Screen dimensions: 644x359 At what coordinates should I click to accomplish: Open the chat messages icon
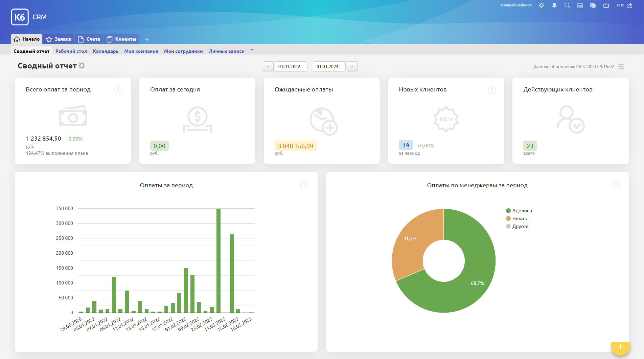click(593, 5)
